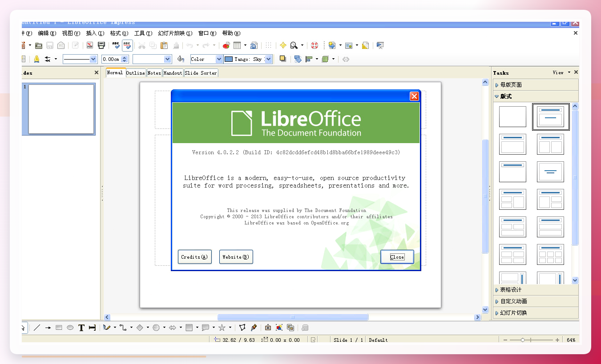601x364 pixels.
Task: Select the Ellipse drawing tool
Action: (x=70, y=328)
